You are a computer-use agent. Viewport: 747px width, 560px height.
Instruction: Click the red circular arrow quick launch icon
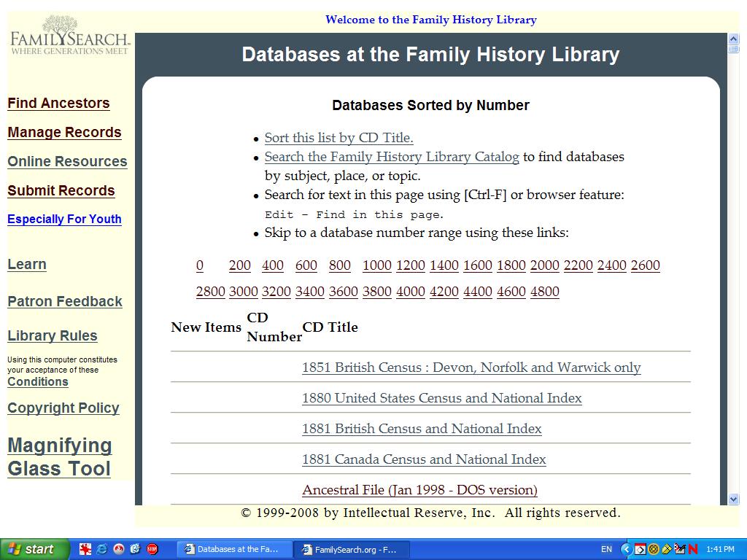pyautogui.click(x=119, y=549)
